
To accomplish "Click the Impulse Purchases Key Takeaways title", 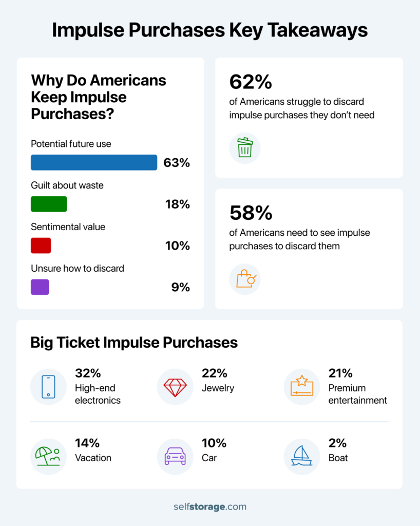I will click(x=209, y=30).
